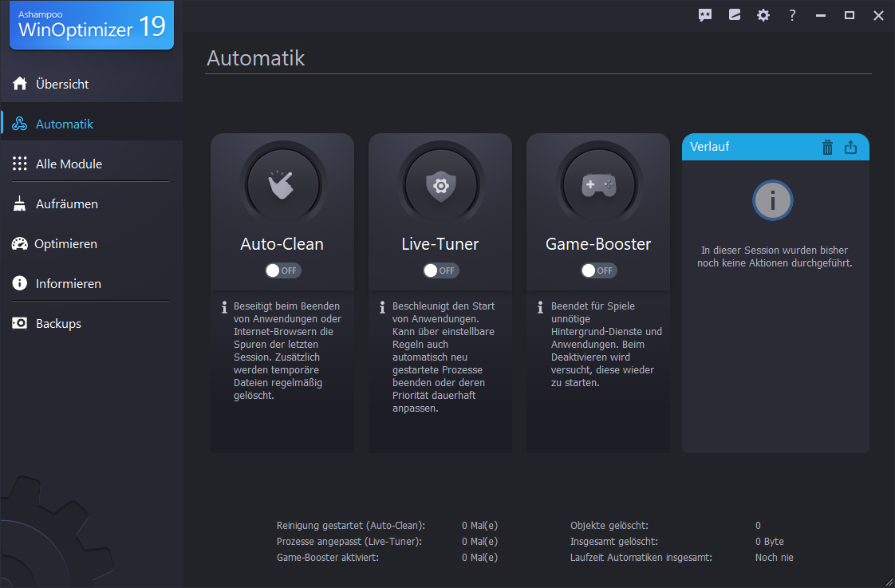Open the settings gear in title bar
The image size is (895, 588).
coord(763,15)
